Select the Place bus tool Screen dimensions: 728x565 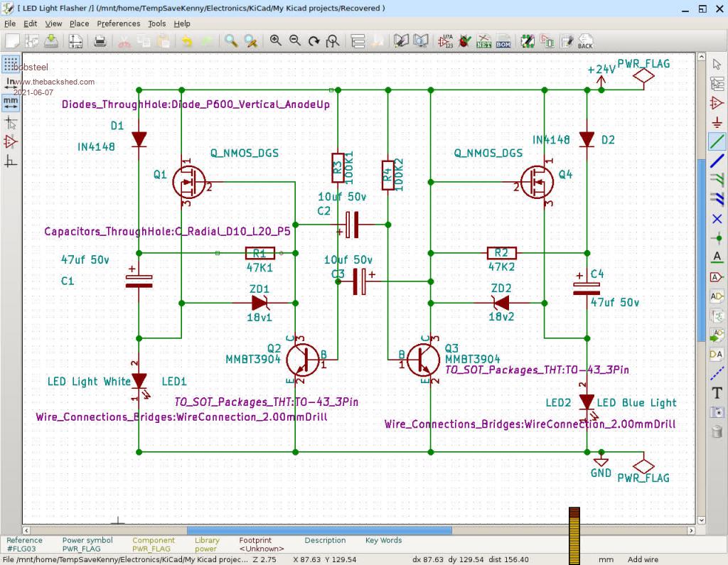[x=717, y=161]
